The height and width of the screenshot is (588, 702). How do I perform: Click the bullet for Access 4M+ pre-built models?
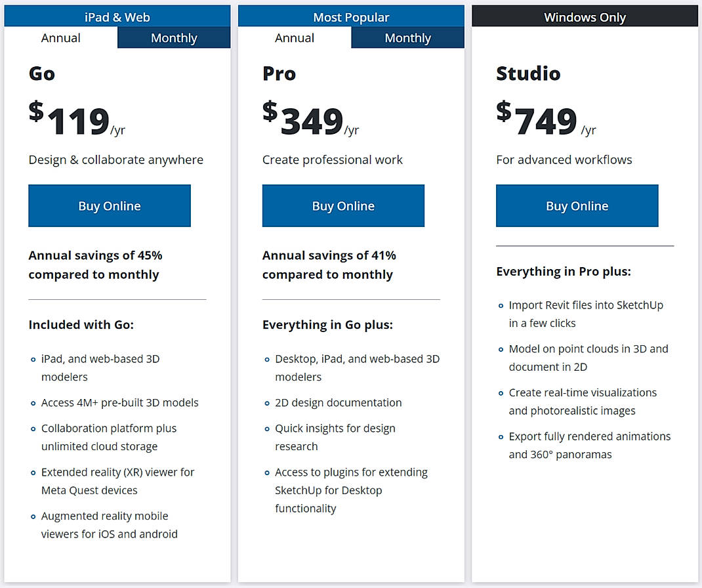tap(32, 403)
